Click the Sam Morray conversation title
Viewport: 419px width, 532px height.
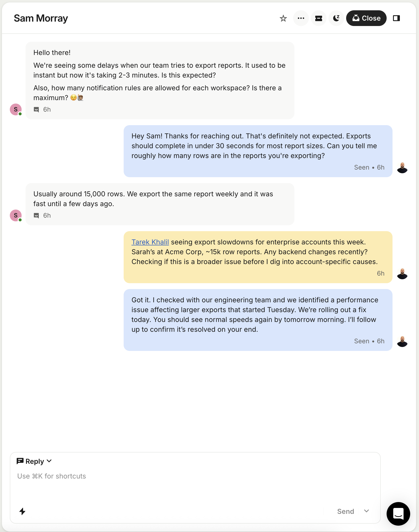click(x=41, y=18)
